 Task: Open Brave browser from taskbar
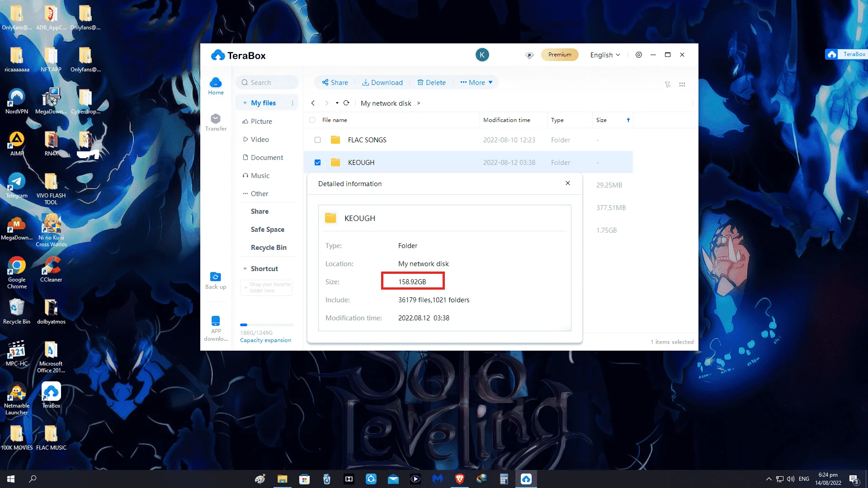[x=460, y=479]
